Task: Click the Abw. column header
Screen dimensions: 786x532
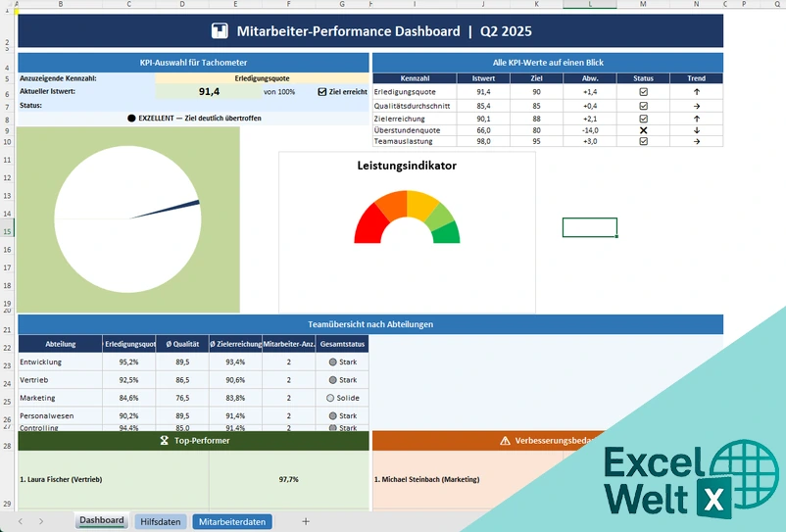Action: pyautogui.click(x=590, y=78)
